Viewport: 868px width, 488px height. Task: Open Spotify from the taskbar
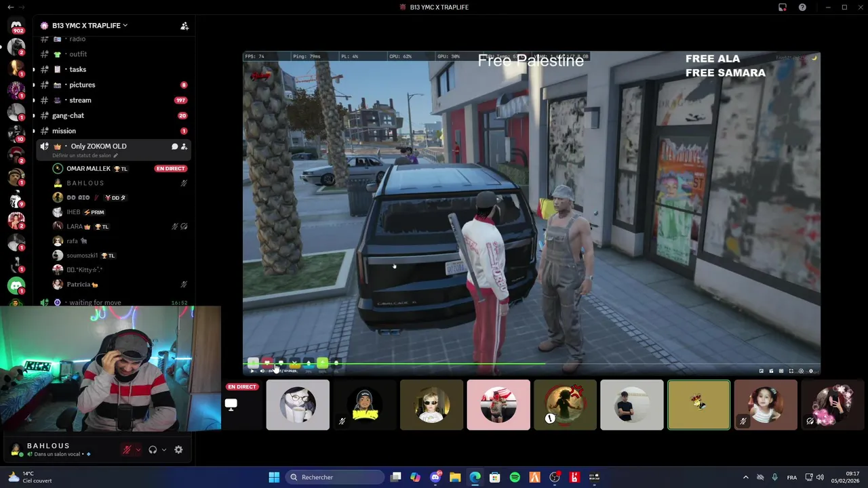pos(515,477)
